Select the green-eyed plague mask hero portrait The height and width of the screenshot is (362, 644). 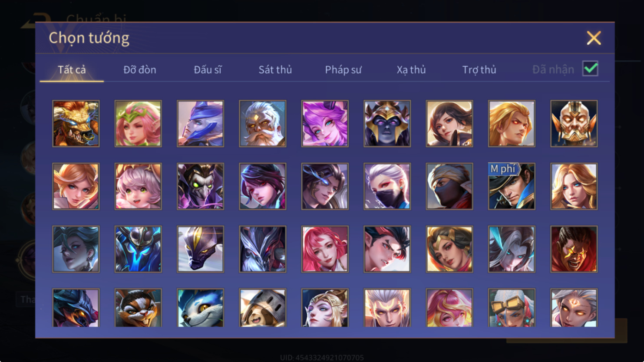(200, 186)
